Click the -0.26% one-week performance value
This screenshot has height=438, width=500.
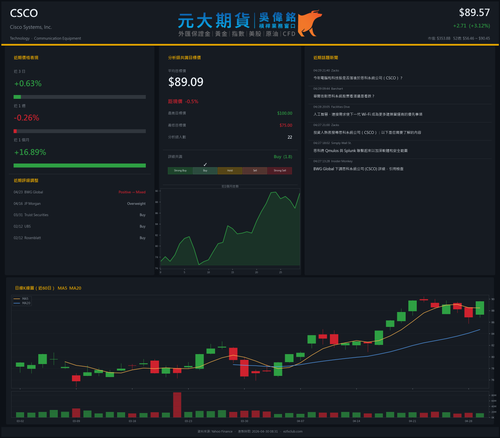(x=27, y=118)
